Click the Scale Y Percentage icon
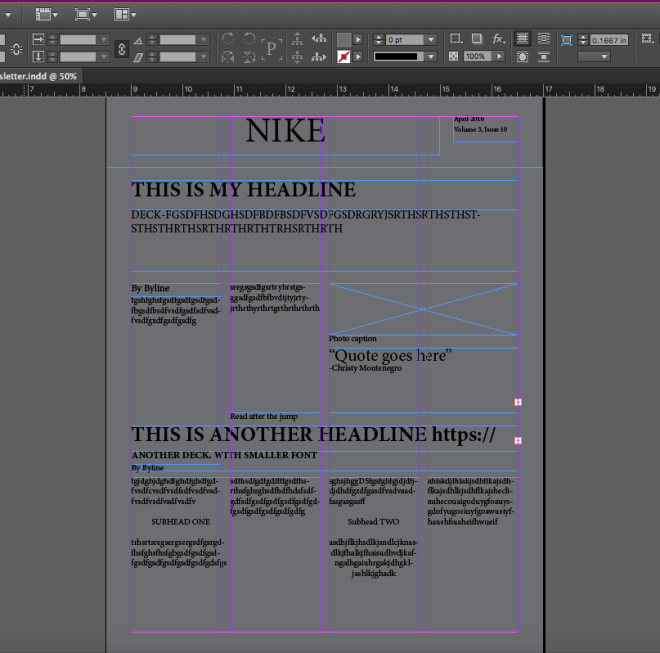 click(x=38, y=56)
